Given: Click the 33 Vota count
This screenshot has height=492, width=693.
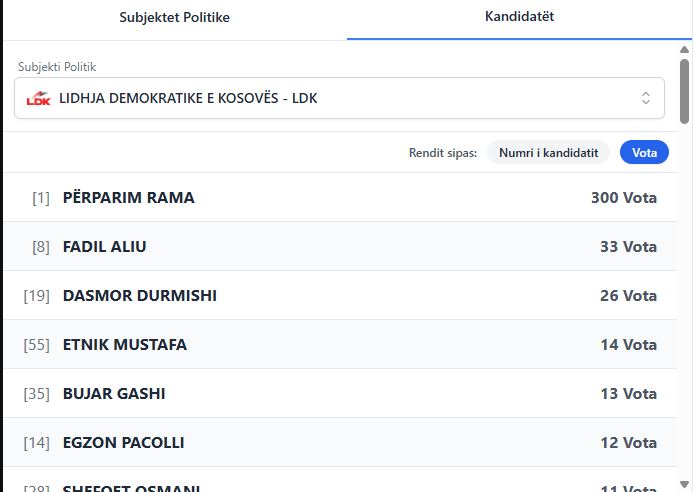Looking at the screenshot, I should click(x=628, y=247).
